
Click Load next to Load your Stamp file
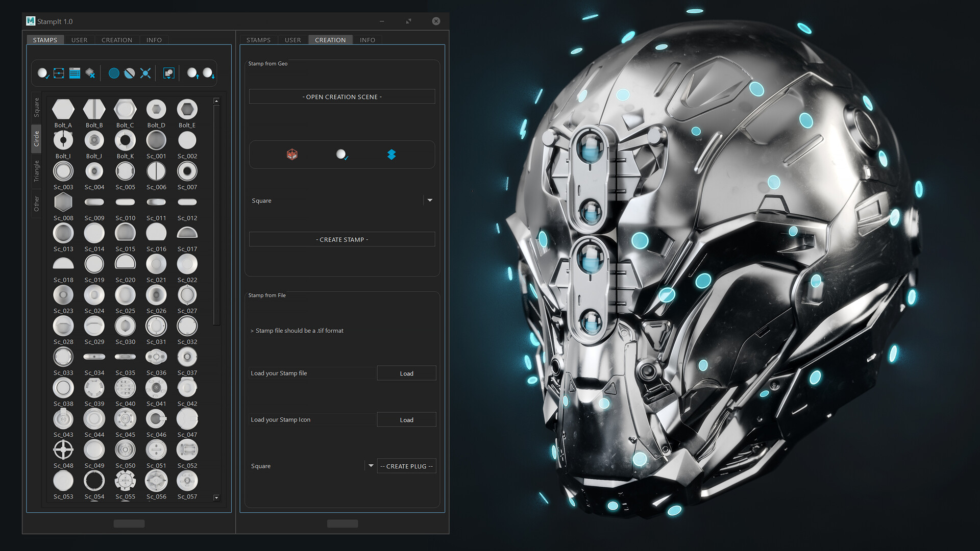[x=406, y=373]
